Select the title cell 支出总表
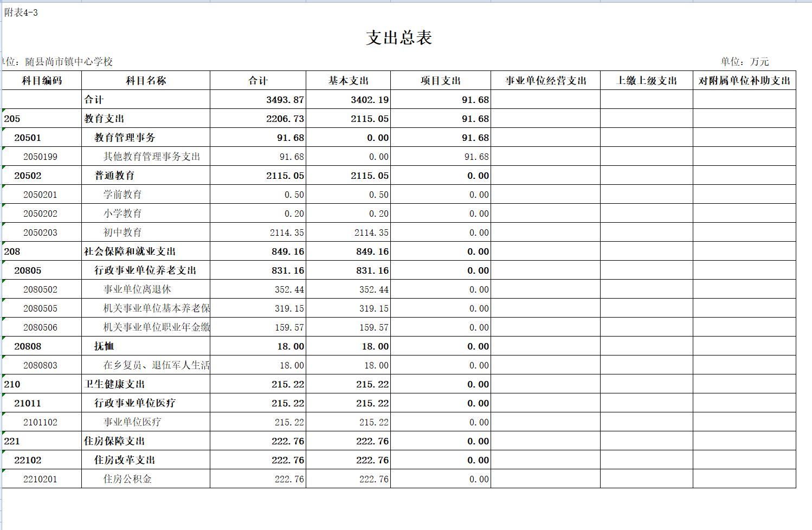The height and width of the screenshot is (530, 812). pos(399,37)
